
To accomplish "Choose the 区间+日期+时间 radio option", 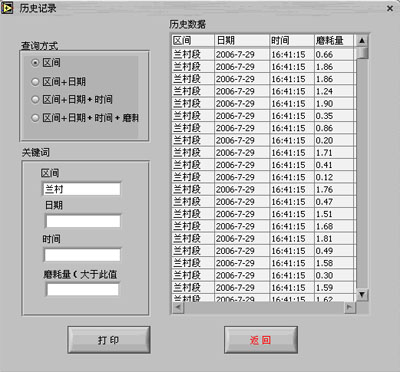I will (35, 99).
